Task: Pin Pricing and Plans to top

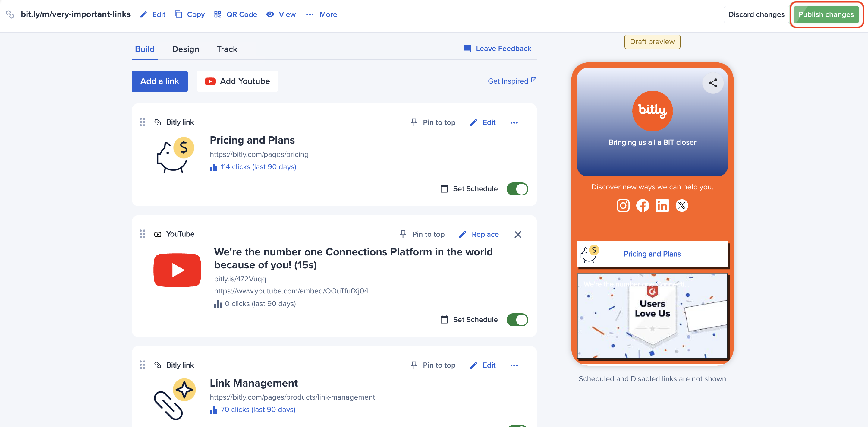Action: coord(433,122)
